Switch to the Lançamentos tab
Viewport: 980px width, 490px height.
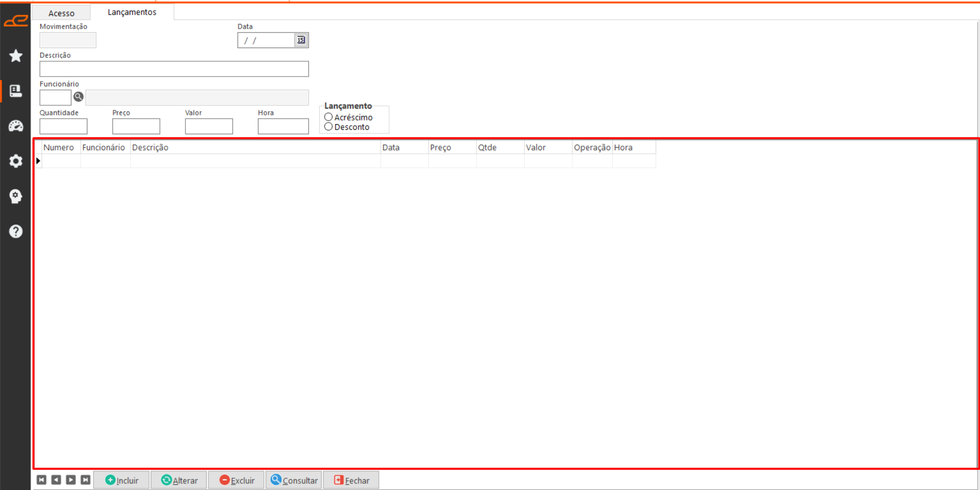tap(132, 12)
